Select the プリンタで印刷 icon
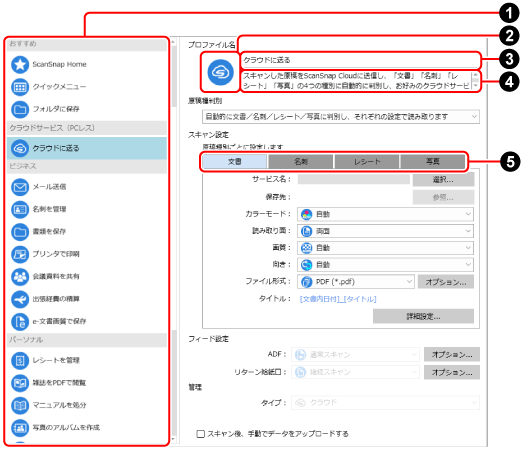Viewport: 527px width, 459px height. [x=20, y=254]
